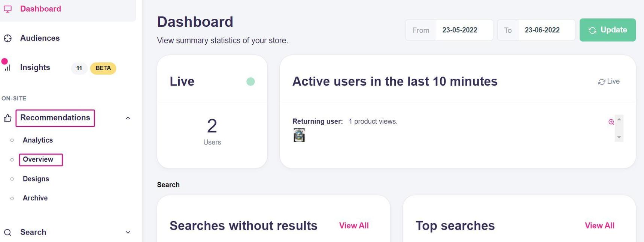Collapse the Recommendations menu chevron

128,118
